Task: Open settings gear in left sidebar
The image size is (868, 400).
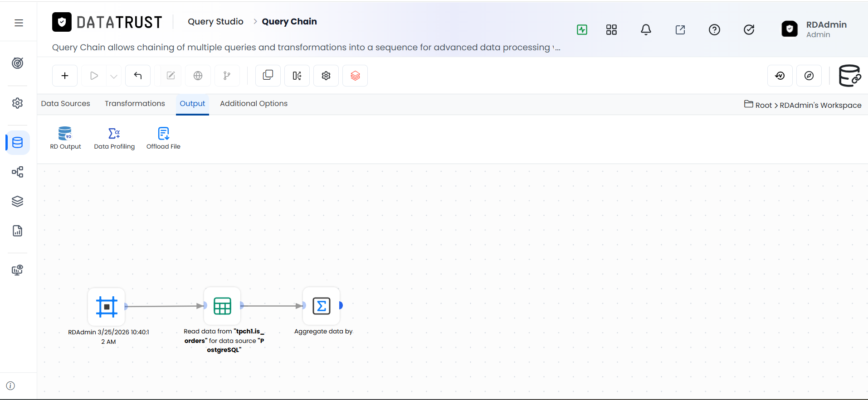Action: coord(18,103)
